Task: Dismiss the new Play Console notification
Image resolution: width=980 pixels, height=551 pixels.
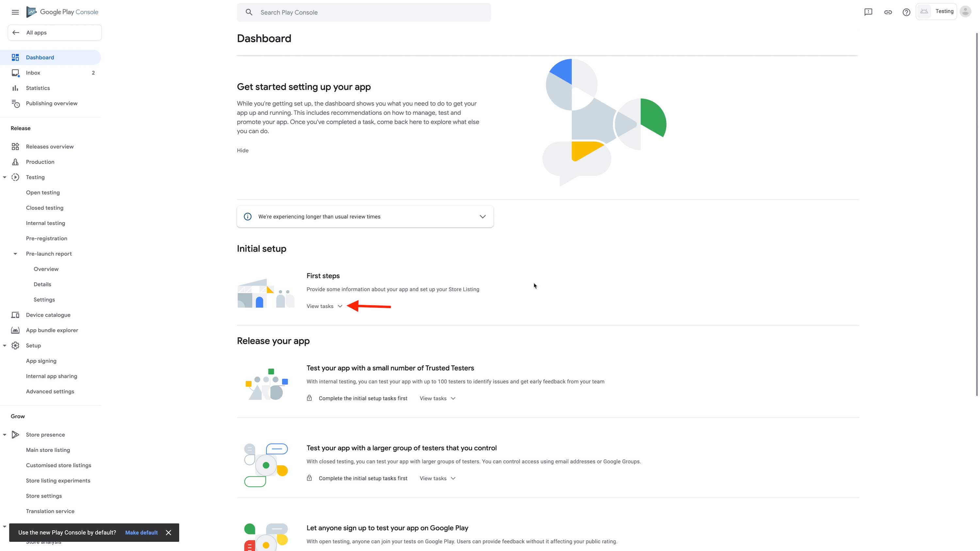Action: 169,532
